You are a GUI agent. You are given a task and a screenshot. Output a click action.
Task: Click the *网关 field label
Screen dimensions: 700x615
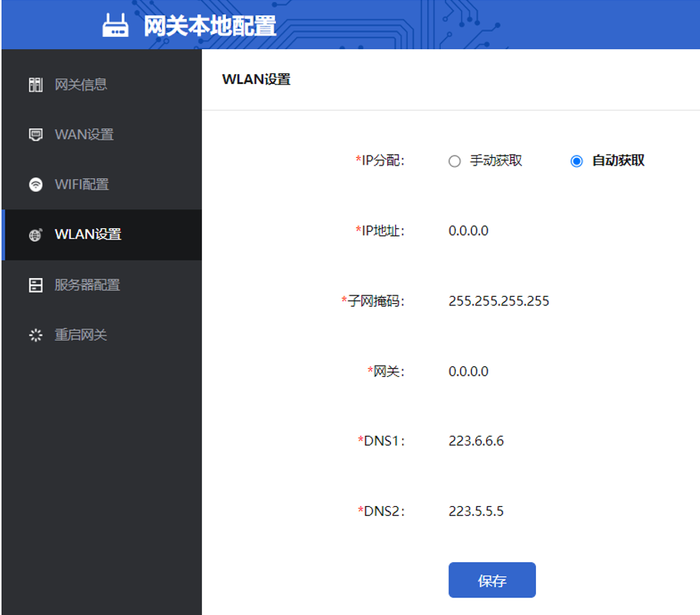click(x=386, y=371)
